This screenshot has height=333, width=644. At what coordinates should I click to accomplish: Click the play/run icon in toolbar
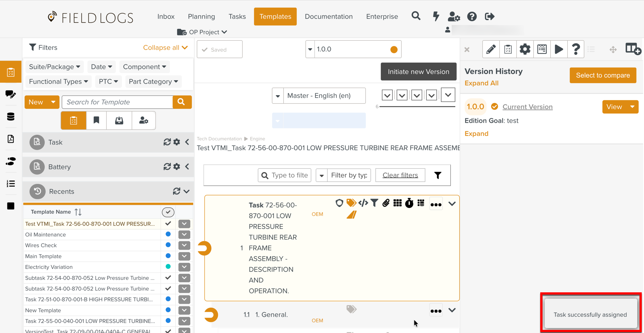point(558,49)
